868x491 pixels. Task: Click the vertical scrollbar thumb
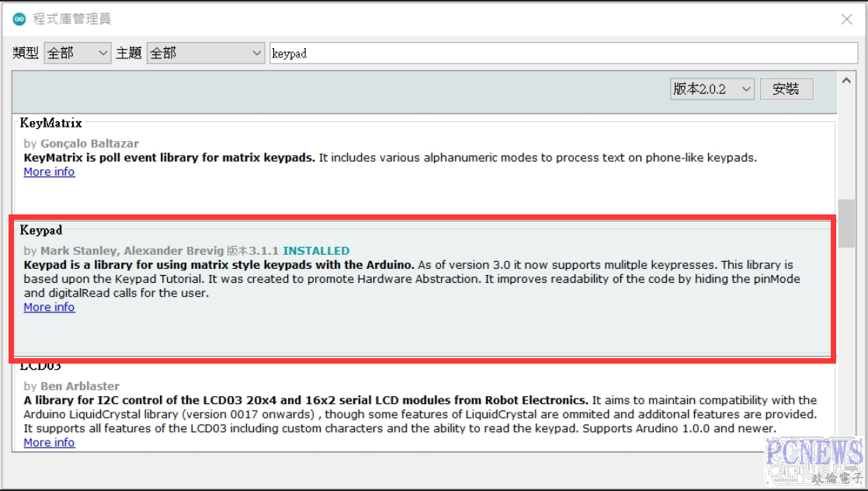tap(845, 223)
